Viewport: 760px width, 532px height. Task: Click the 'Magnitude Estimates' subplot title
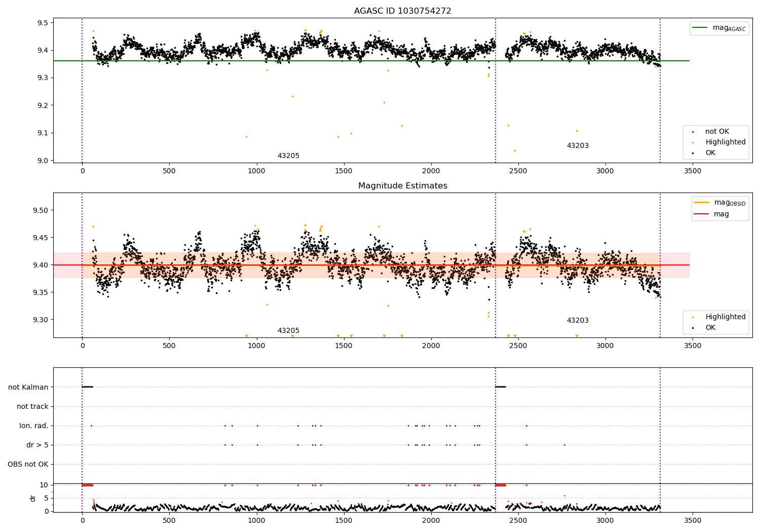[402, 186]
